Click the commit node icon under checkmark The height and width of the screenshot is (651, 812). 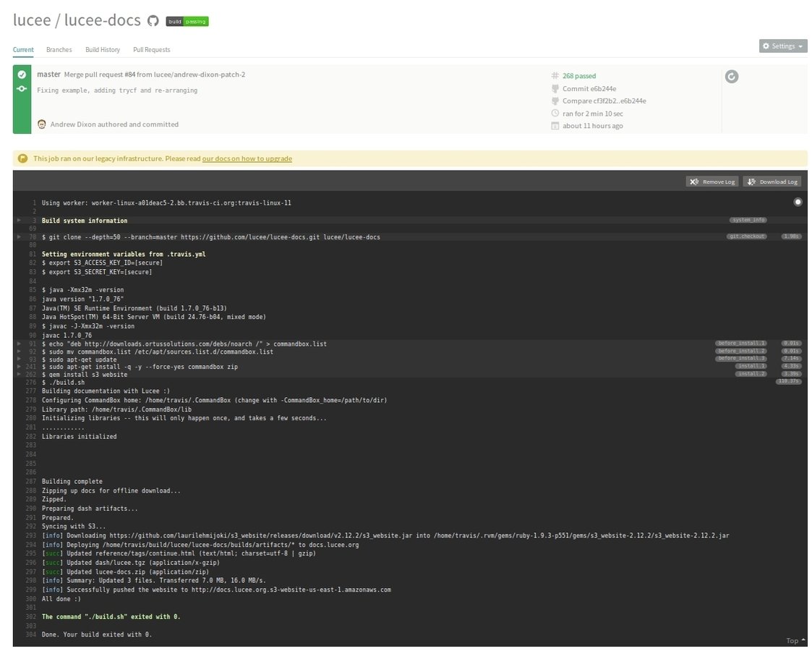click(22, 88)
